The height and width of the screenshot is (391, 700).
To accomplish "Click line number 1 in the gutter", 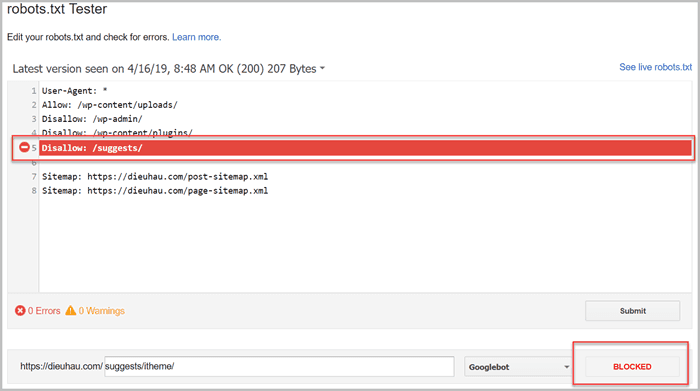I will [x=33, y=91].
